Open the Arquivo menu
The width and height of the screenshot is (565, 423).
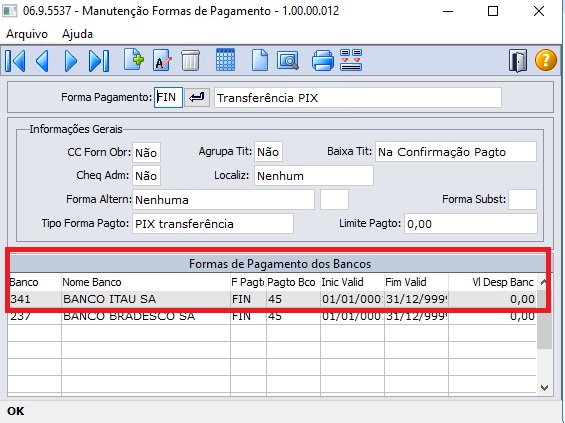tap(27, 34)
